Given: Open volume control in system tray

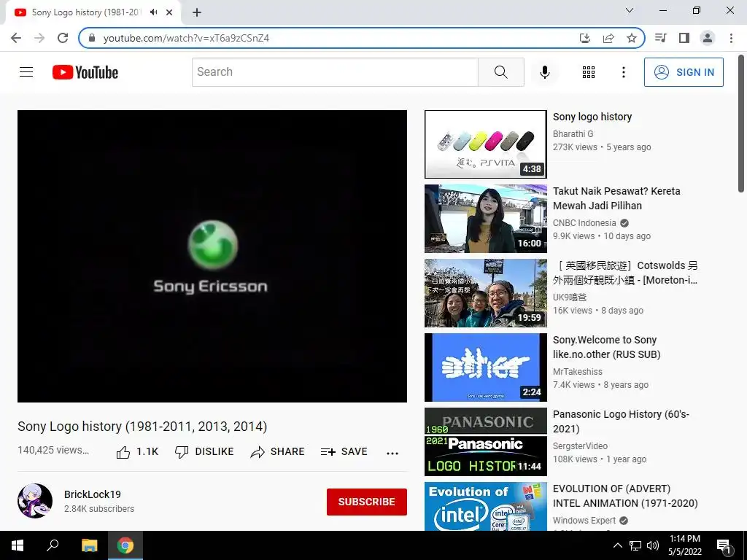Looking at the screenshot, I should coord(653,545).
